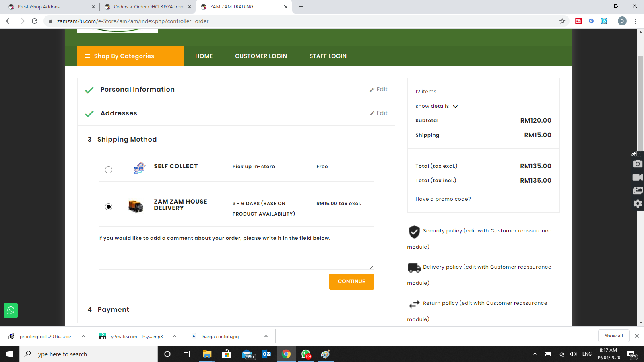Open the Chrome profile avatar
644x362 pixels.
coord(622,21)
